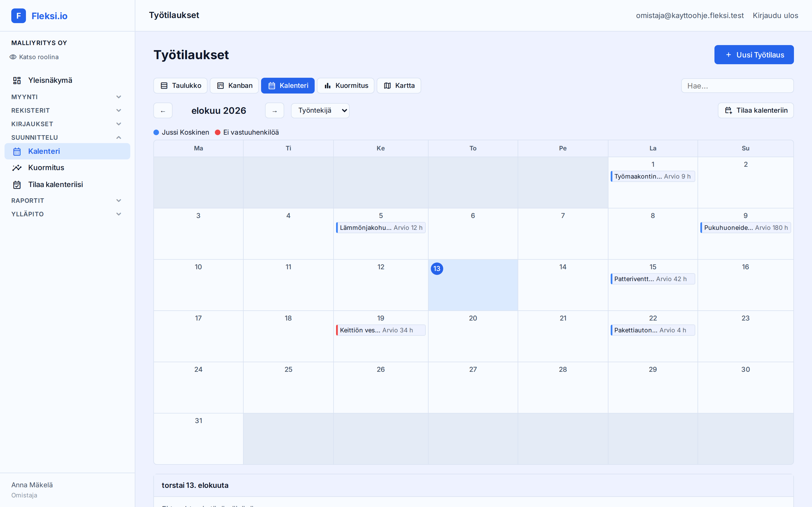Click the Fleksi.io logo icon
The image size is (812, 507).
18,16
